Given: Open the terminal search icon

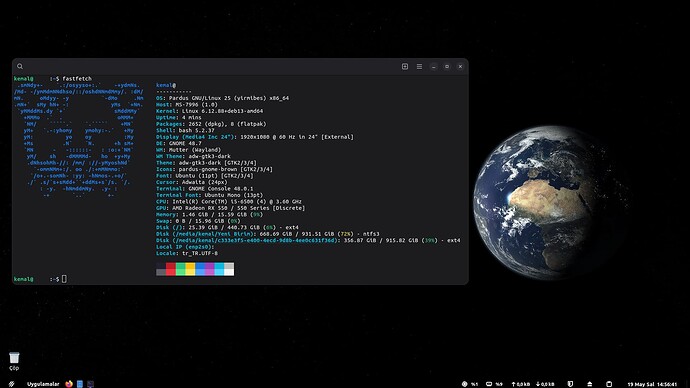Looking at the screenshot, I should (x=20, y=66).
